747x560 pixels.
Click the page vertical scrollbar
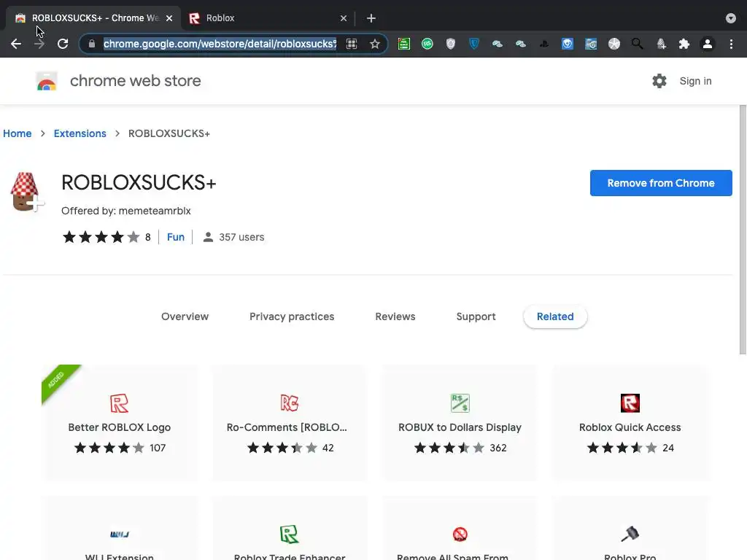pyautogui.click(x=743, y=230)
